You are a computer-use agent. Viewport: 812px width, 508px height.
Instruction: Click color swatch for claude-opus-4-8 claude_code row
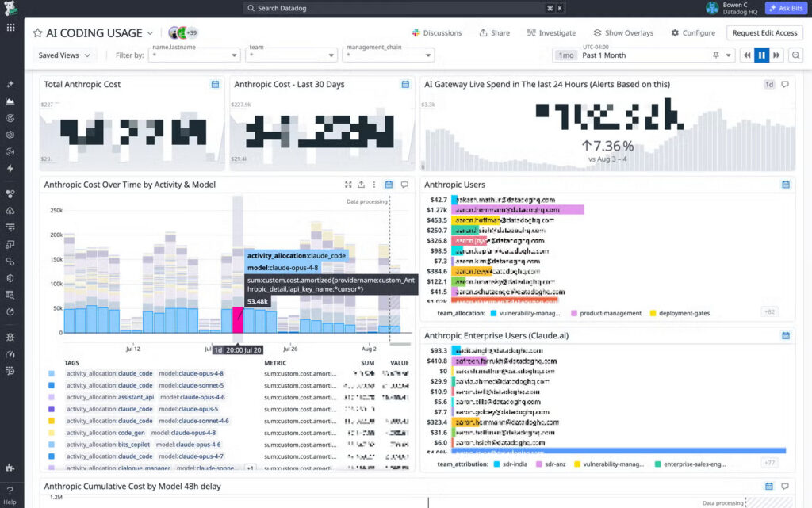point(52,373)
